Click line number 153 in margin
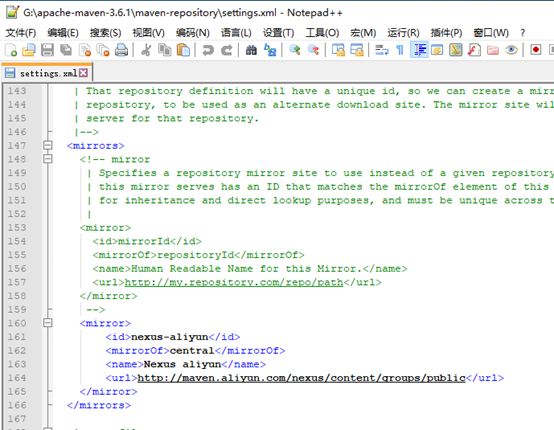The image size is (554, 430). (17, 227)
